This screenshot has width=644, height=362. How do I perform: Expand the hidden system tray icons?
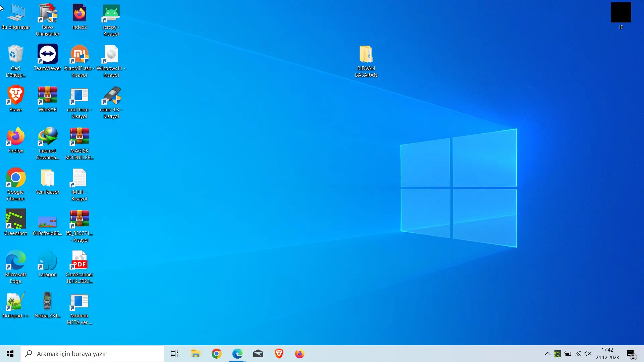[x=547, y=354]
